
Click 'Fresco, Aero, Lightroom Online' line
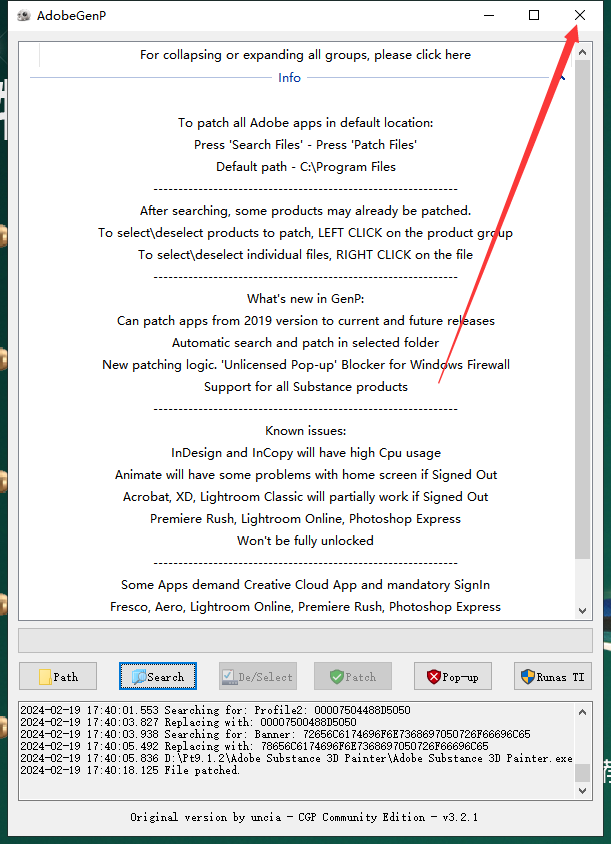305,607
